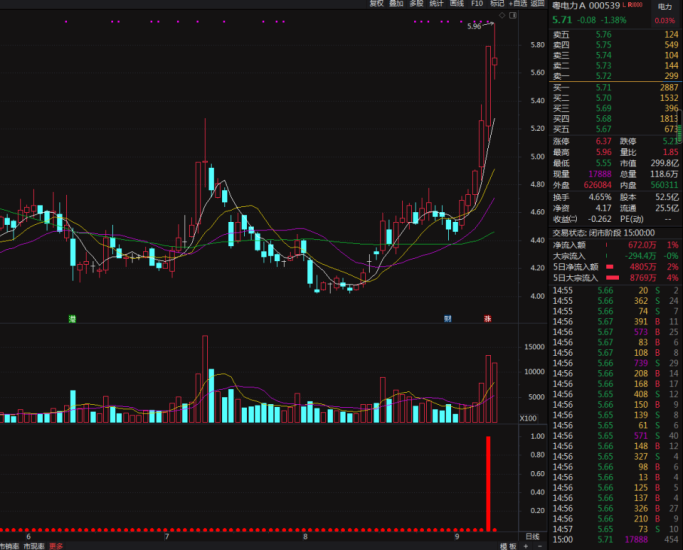Open the 统计 statistics tool
The image size is (683, 550).
(437, 4)
